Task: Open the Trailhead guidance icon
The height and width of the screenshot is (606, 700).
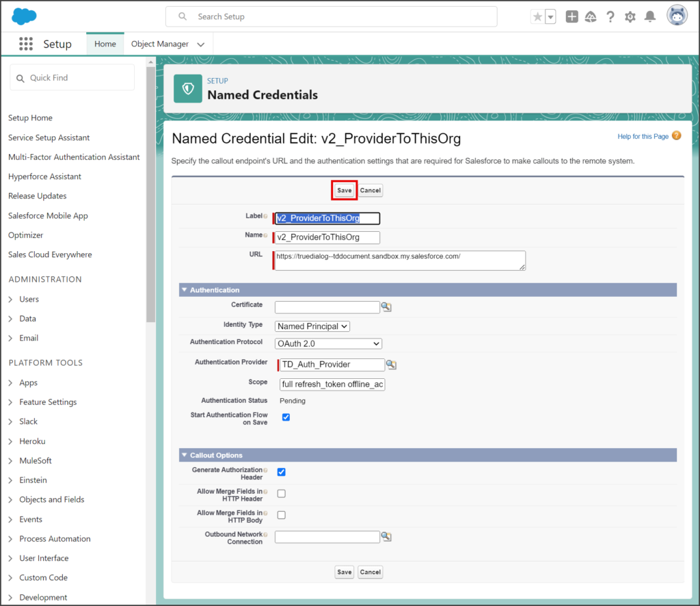Action: 591,17
